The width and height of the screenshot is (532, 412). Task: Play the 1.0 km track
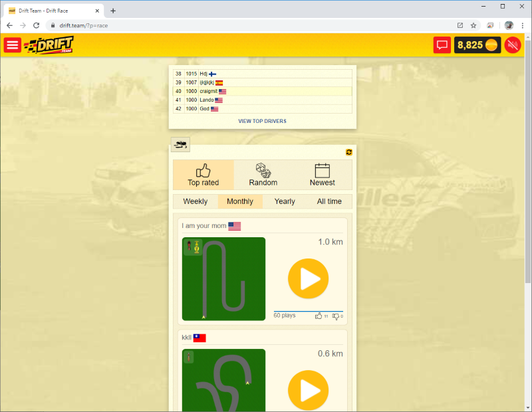309,278
